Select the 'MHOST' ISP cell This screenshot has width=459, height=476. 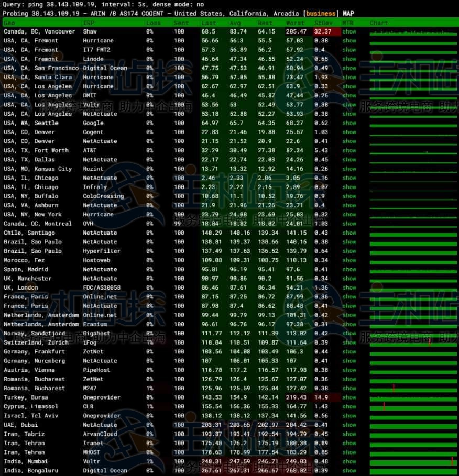click(x=92, y=452)
